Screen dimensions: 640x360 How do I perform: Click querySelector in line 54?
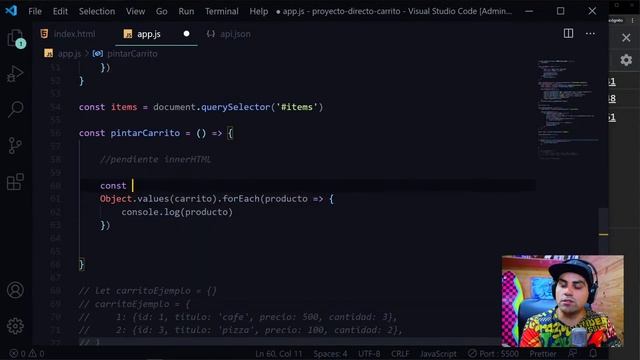236,107
